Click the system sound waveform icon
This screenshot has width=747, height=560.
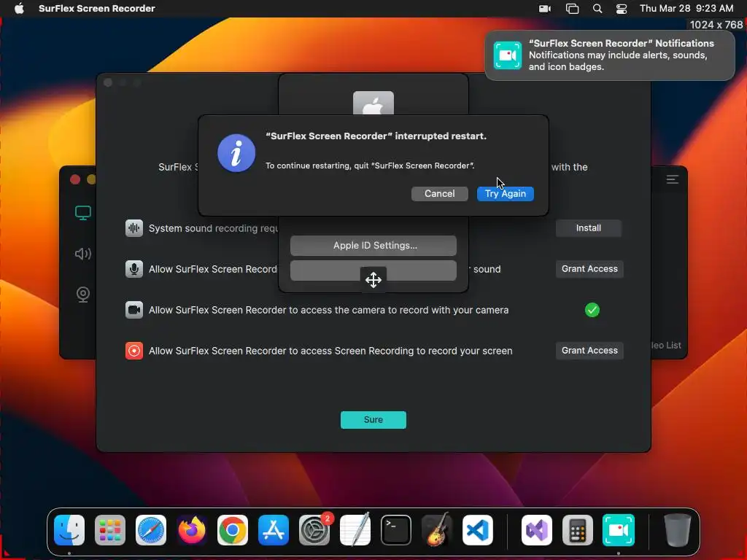coord(134,228)
